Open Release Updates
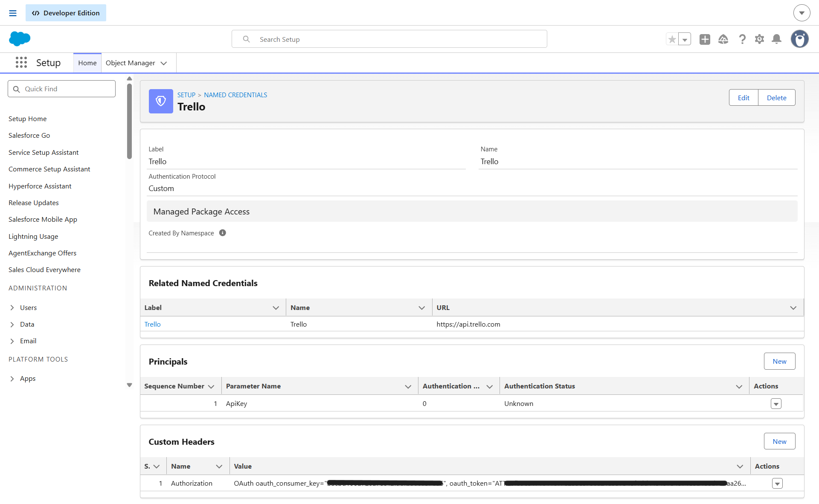819x504 pixels. coord(34,203)
